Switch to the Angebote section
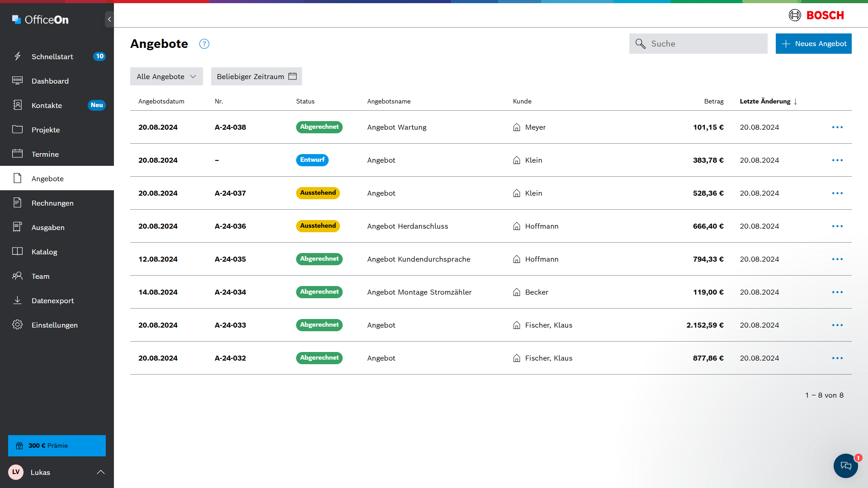868x488 pixels. pyautogui.click(x=48, y=178)
